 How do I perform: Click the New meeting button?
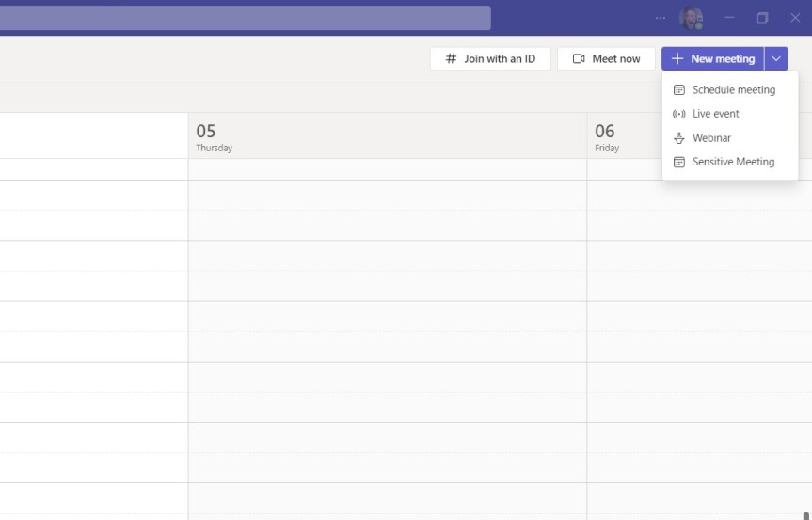tap(712, 58)
